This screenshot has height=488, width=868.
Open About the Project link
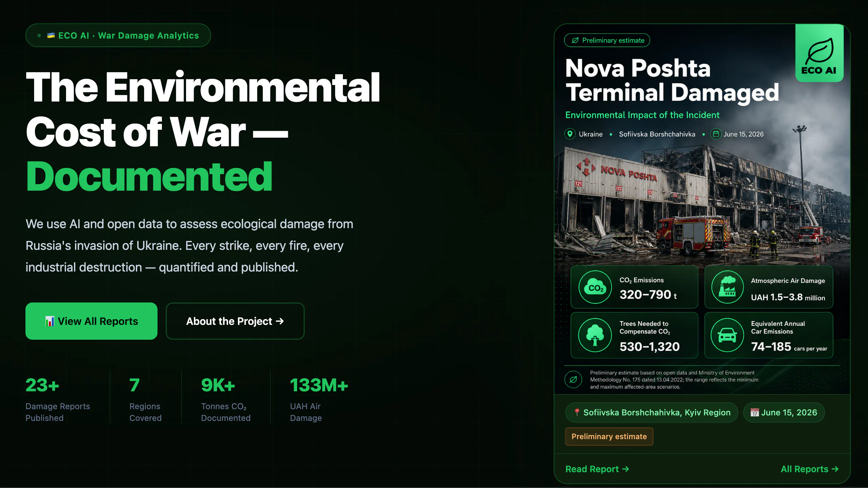pyautogui.click(x=235, y=321)
